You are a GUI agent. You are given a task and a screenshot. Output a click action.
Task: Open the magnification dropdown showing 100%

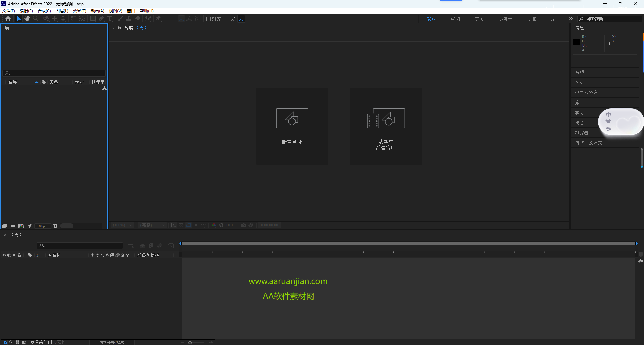122,225
